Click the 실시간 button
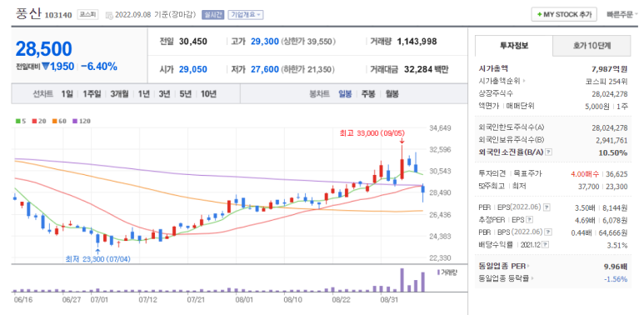Image resolution: width=644 pixels, height=315 pixels. pos(212,15)
